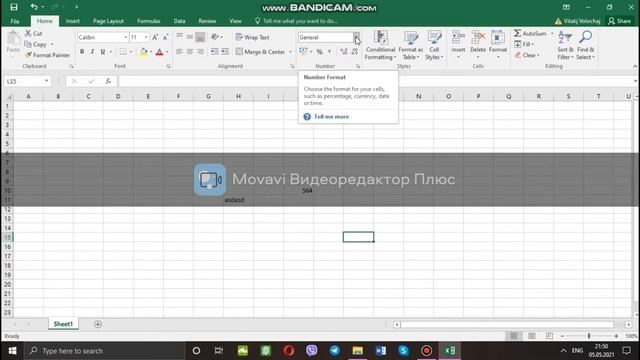
Task: Cut the selected cell
Action: pos(33,33)
